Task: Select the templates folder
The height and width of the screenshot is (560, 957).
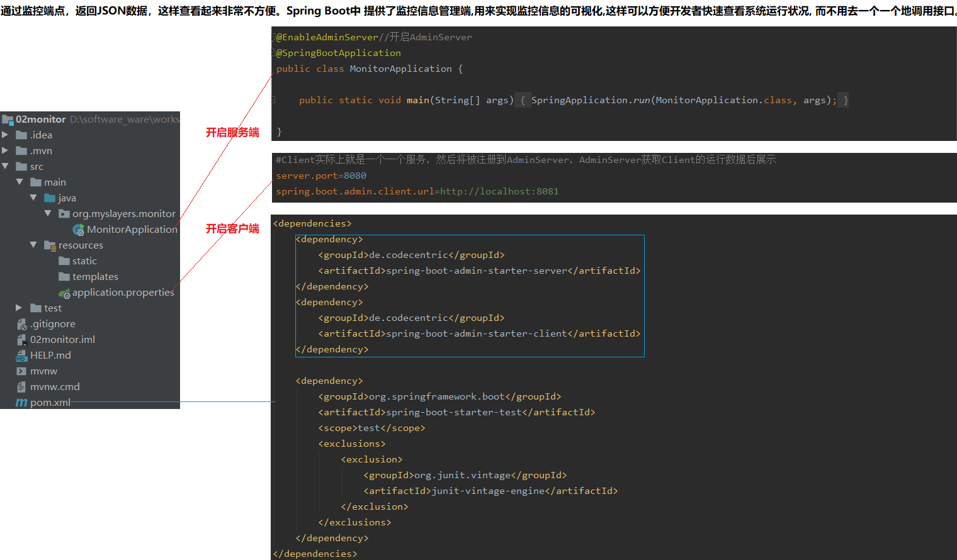Action: click(x=94, y=277)
